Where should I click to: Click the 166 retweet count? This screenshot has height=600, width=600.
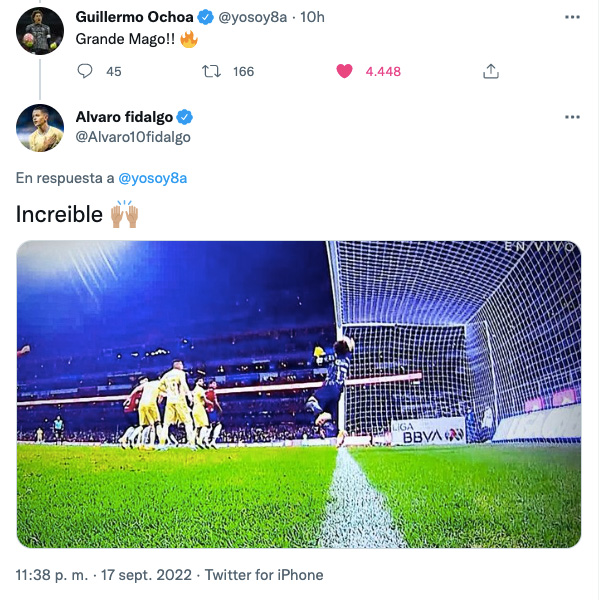[243, 71]
